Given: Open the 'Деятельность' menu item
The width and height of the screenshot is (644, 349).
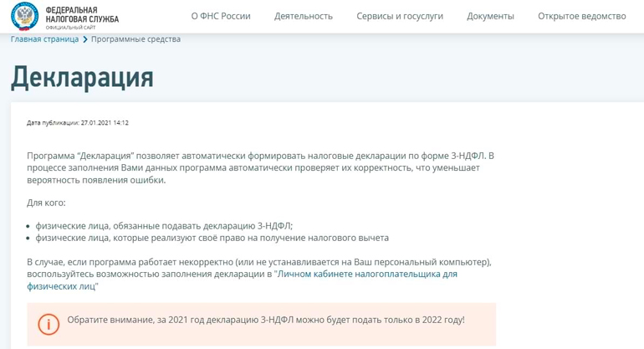Looking at the screenshot, I should tap(303, 16).
